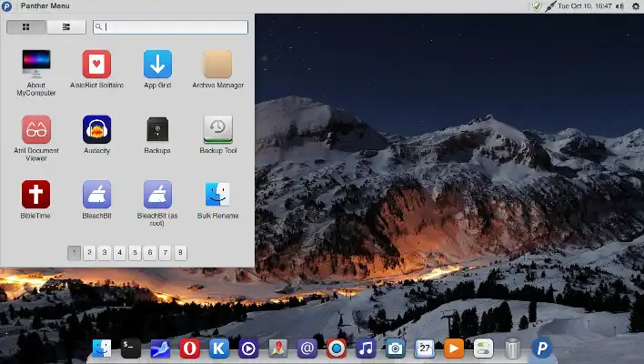The height and width of the screenshot is (364, 644).
Task: Start BleachBit (as root)
Action: 157,196
